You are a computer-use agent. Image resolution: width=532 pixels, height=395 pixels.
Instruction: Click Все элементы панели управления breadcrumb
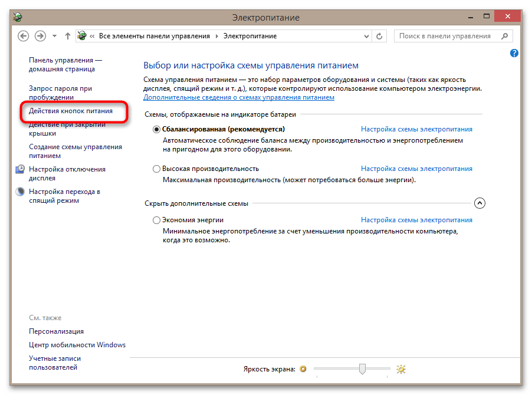(155, 36)
